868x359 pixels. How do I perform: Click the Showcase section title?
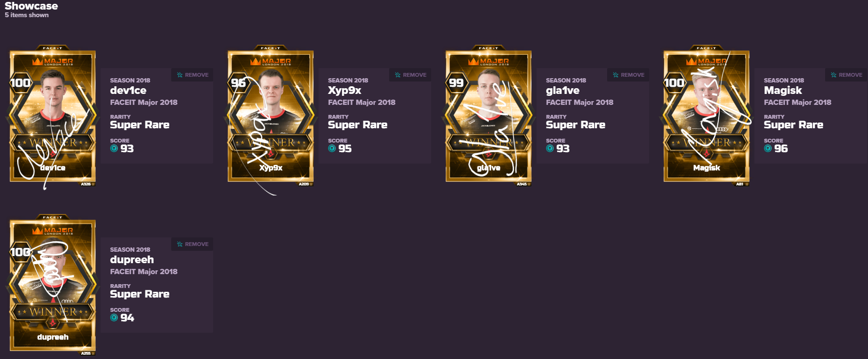click(31, 6)
